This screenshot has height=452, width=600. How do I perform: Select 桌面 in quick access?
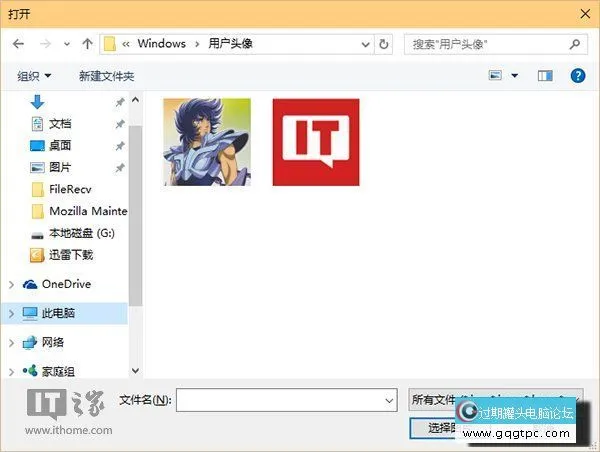click(60, 145)
